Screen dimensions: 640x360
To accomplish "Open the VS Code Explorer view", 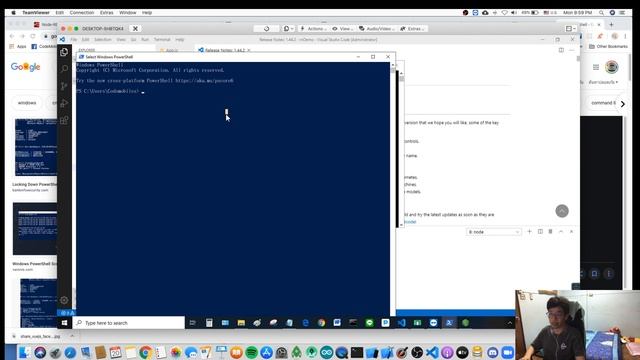I will (x=64, y=52).
